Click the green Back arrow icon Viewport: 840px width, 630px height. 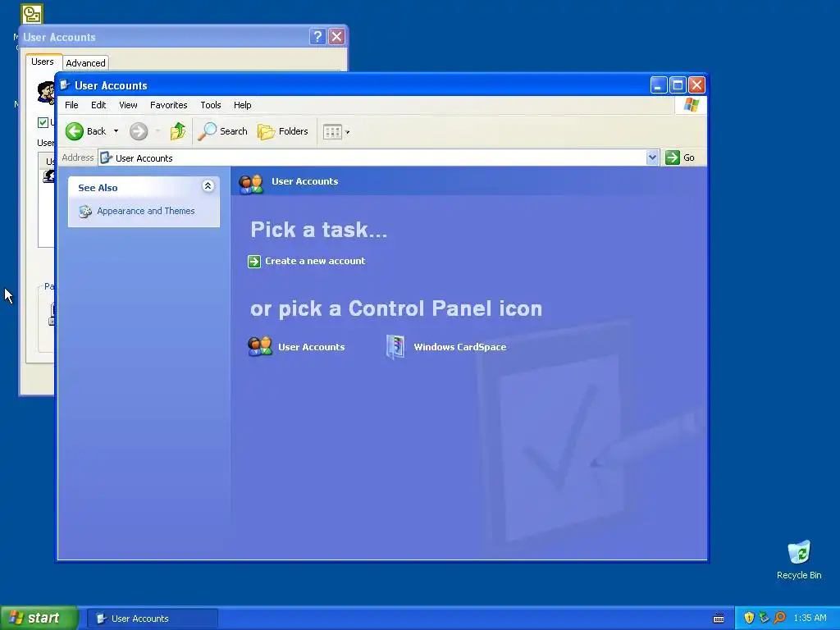click(x=75, y=131)
